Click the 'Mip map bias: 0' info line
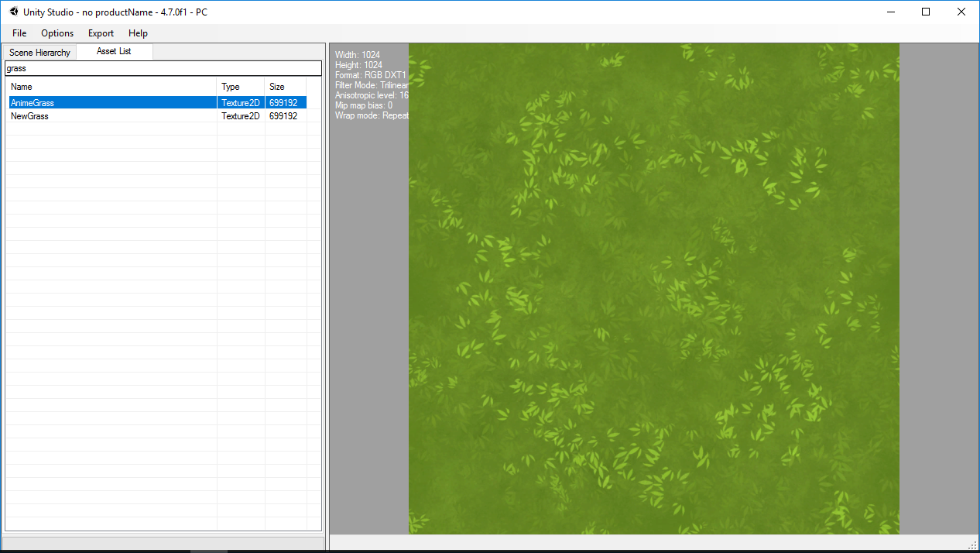Viewport: 980px width, 553px height. 364,105
